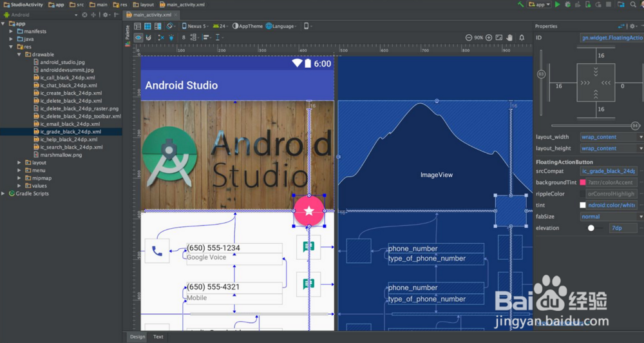
Task: Open warnings bell icon in design toolbar
Action: coord(522,37)
